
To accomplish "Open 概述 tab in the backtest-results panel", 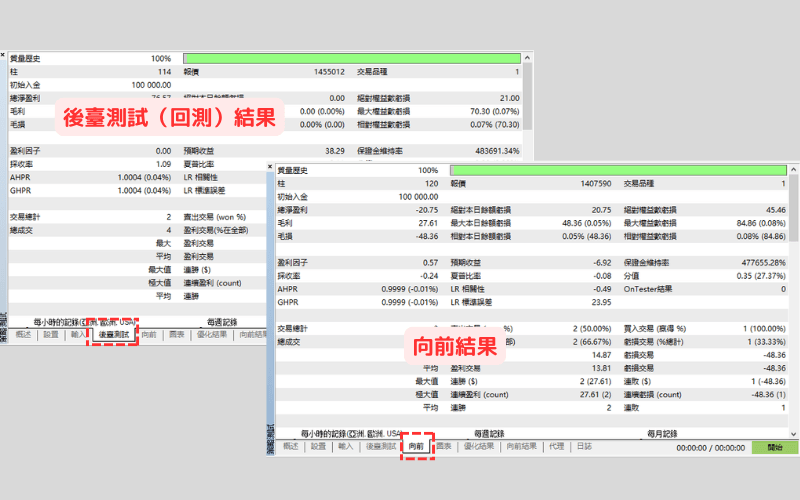I will point(23,335).
